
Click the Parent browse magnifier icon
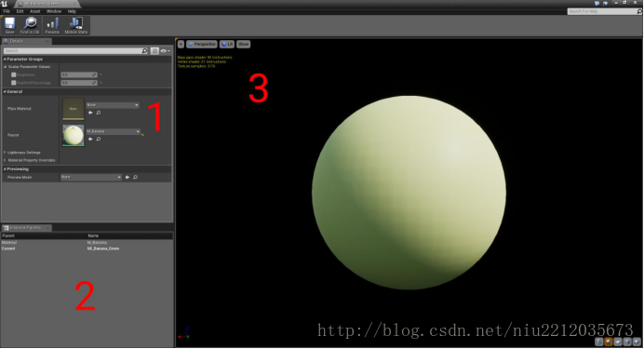(x=98, y=139)
